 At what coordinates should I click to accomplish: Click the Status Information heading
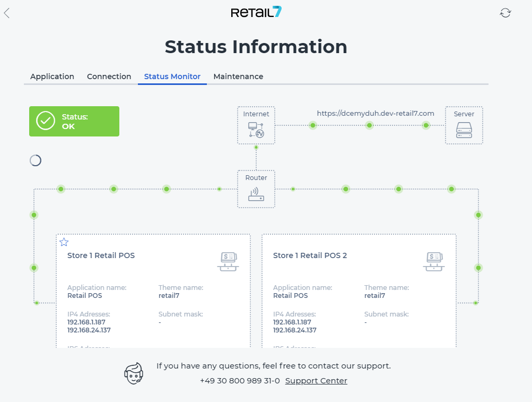(x=256, y=47)
